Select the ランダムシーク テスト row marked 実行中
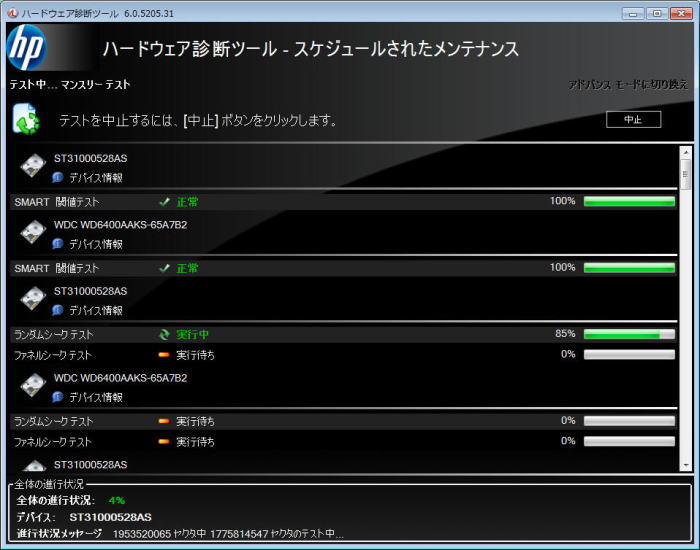Viewport: 700px width, 550px height. [x=343, y=334]
